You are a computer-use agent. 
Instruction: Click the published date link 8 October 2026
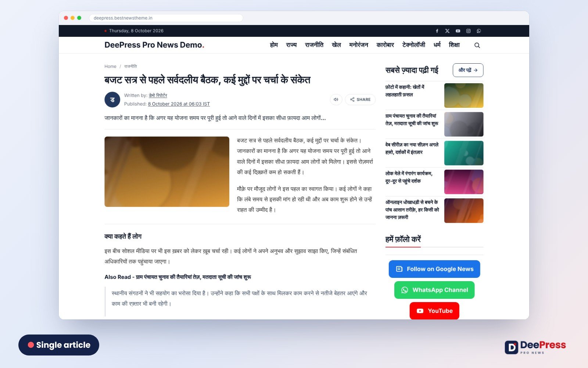click(179, 104)
